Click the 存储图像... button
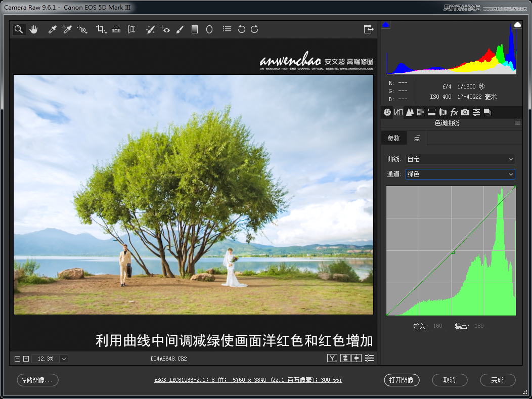Viewport: 532px width, 399px height. (x=37, y=380)
